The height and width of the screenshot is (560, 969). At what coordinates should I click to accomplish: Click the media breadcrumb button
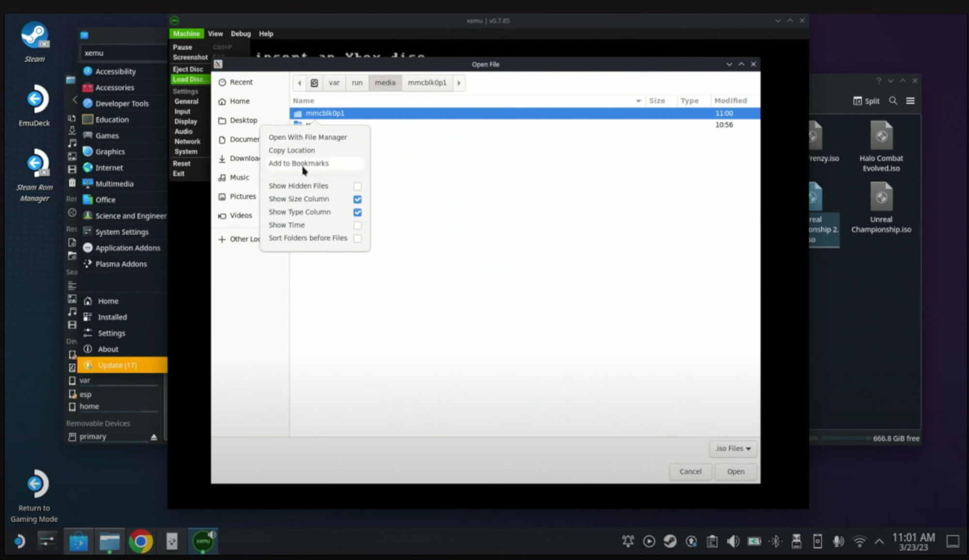click(x=385, y=83)
